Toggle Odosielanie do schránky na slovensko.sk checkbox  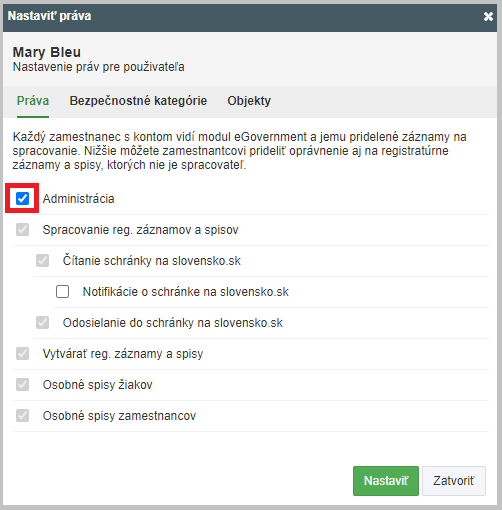point(42,323)
